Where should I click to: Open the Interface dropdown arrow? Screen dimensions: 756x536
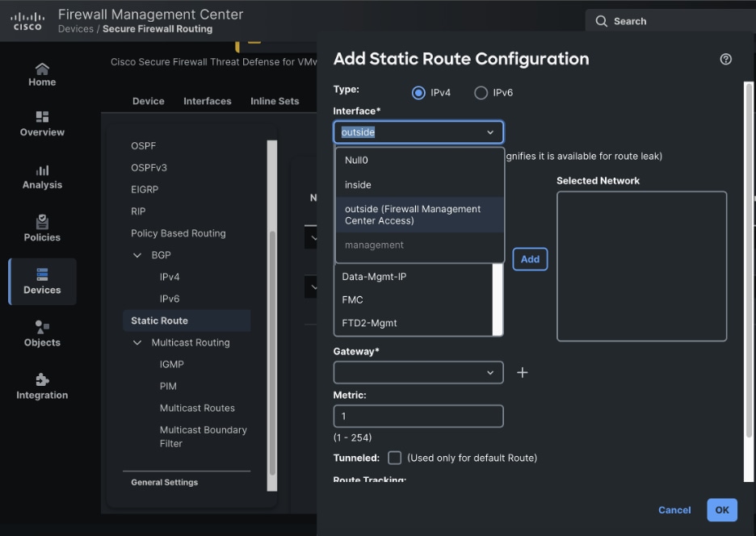[x=490, y=132]
